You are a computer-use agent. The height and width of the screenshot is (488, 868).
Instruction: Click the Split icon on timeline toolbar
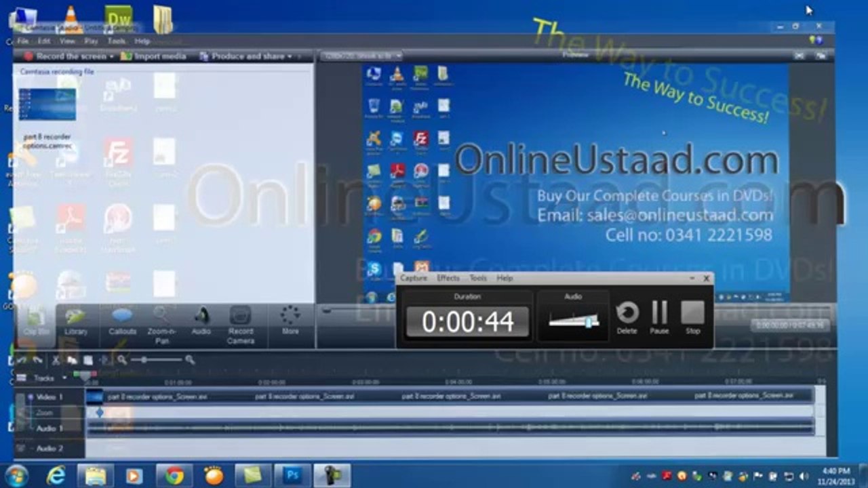[104, 361]
